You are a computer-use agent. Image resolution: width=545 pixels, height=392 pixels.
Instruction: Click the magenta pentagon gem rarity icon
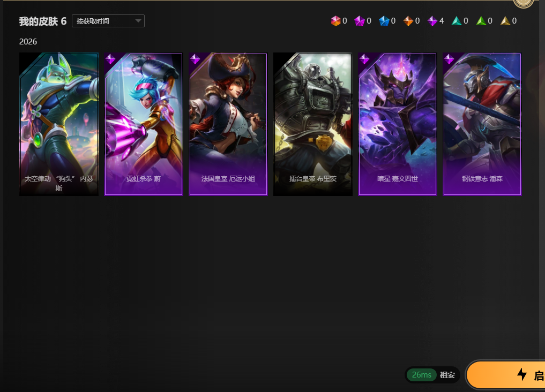click(x=360, y=21)
